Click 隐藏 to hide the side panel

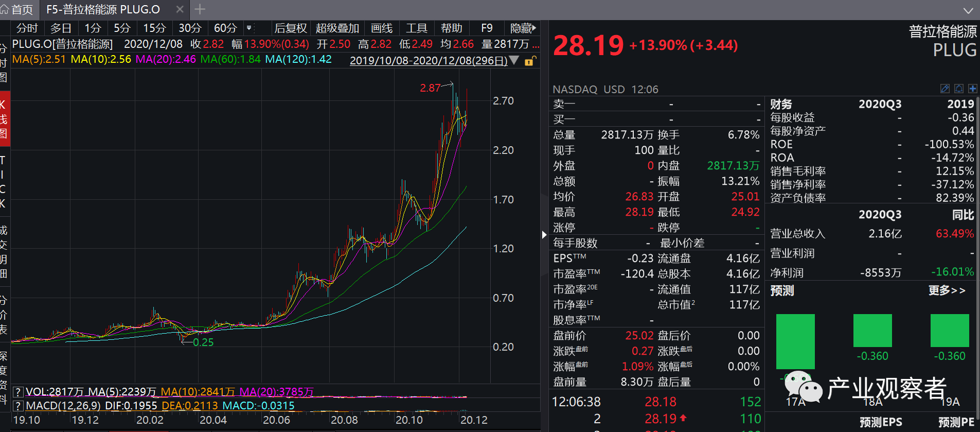(523, 28)
